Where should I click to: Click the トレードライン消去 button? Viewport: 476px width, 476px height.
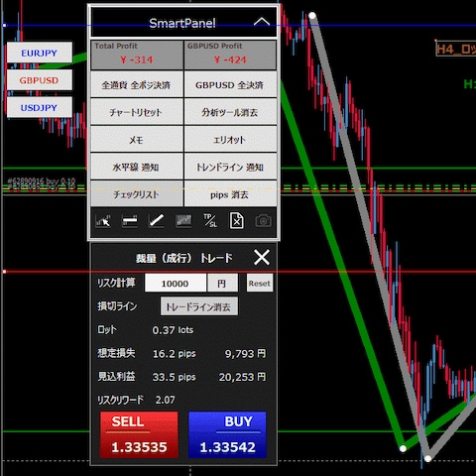199,306
